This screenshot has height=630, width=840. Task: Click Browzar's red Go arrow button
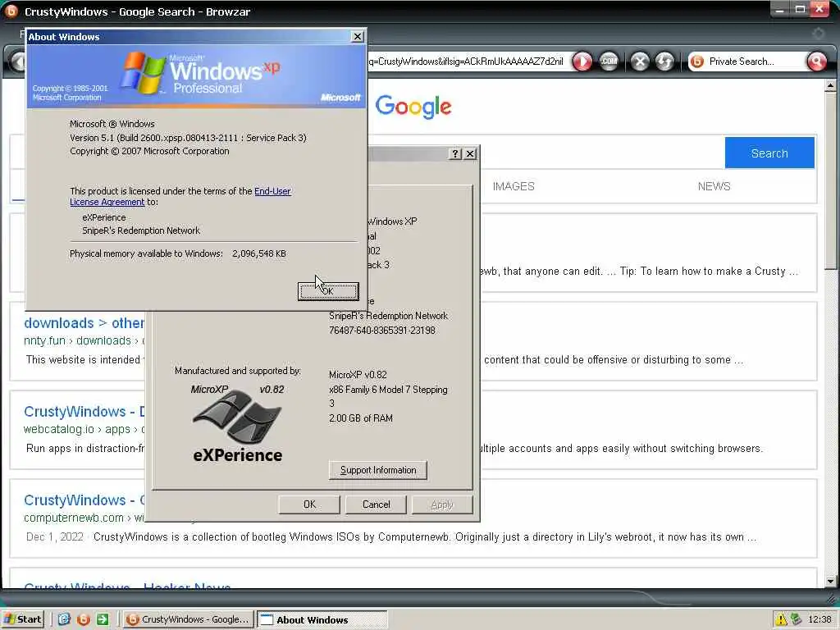[582, 62]
